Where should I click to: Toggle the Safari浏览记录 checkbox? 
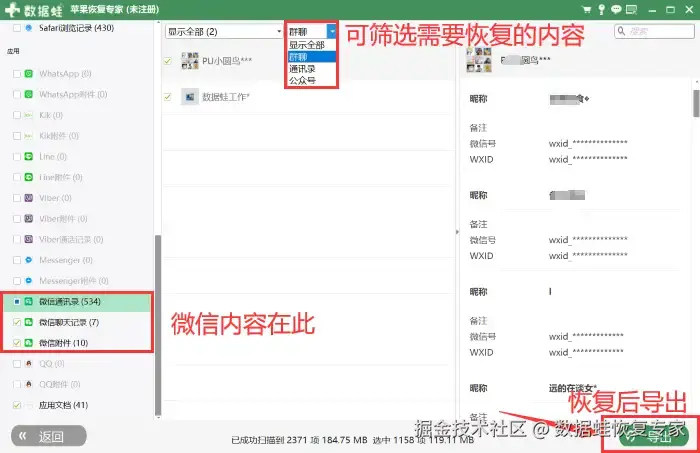pos(17,28)
